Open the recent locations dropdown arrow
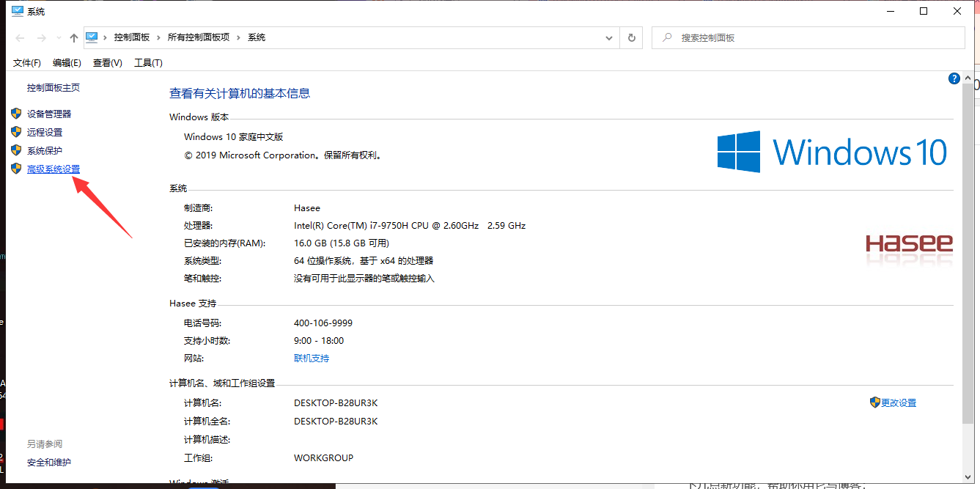980x489 pixels. (58, 38)
